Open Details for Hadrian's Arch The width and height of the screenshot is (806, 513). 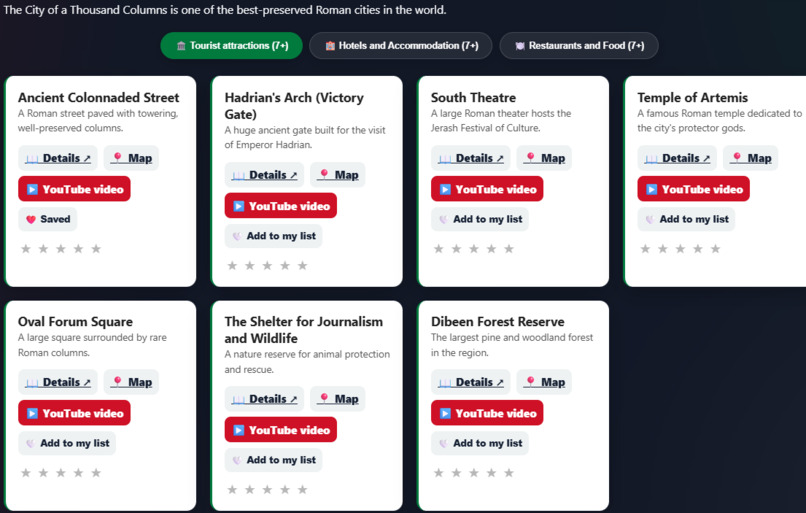pos(264,175)
